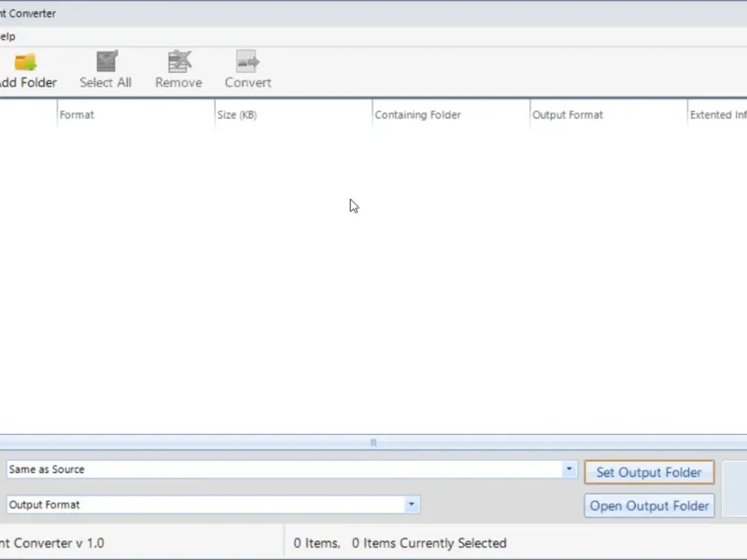Viewport: 747px width, 560px height.
Task: Click the Containing Folder column header
Action: point(451,115)
